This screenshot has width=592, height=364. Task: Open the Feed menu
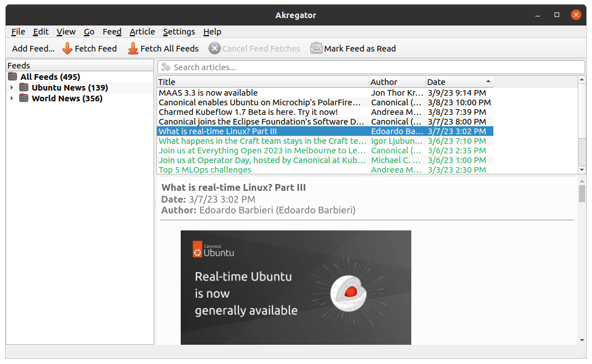pyautogui.click(x=112, y=32)
